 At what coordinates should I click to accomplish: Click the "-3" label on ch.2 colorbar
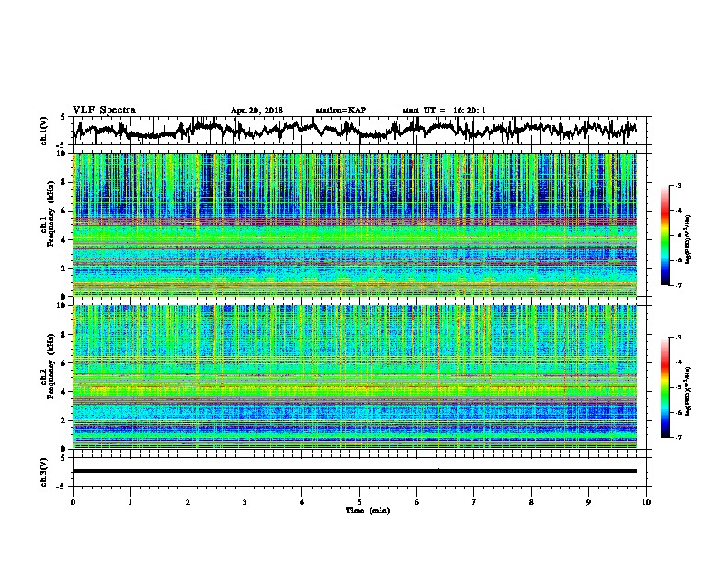677,338
